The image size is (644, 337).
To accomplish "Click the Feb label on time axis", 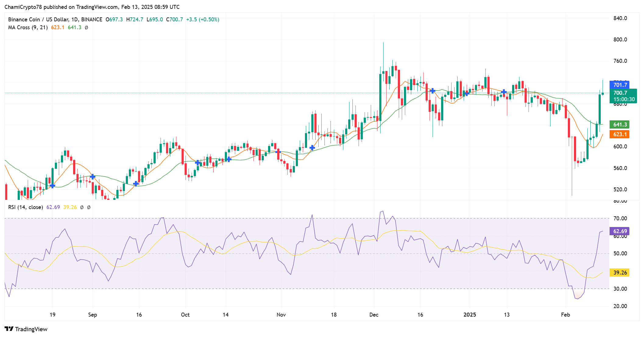I will [565, 315].
